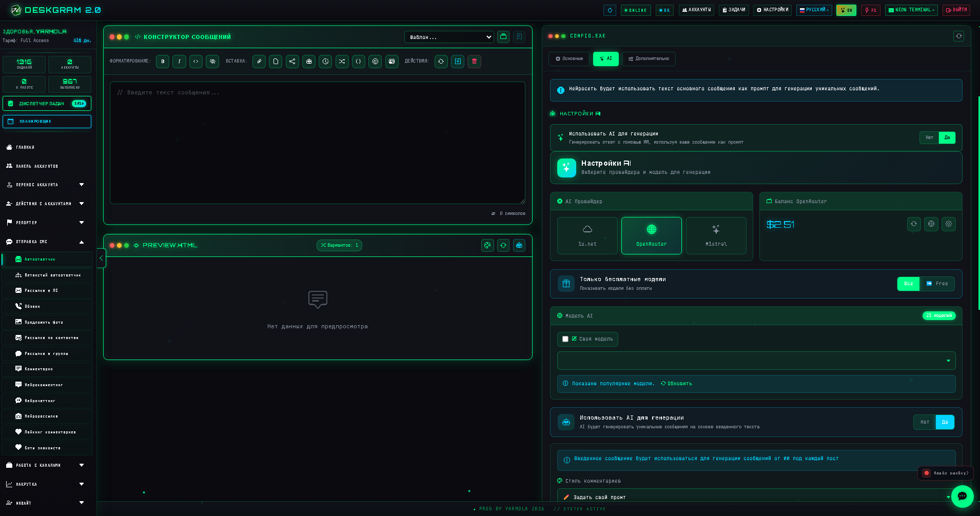Click the robot icon in Preview HTML header
Image resolution: width=980 pixels, height=516 pixels.
coord(519,246)
